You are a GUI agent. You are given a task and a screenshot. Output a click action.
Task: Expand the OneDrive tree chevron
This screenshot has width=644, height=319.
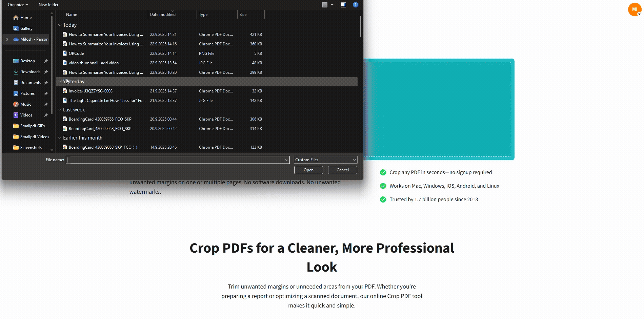point(7,39)
